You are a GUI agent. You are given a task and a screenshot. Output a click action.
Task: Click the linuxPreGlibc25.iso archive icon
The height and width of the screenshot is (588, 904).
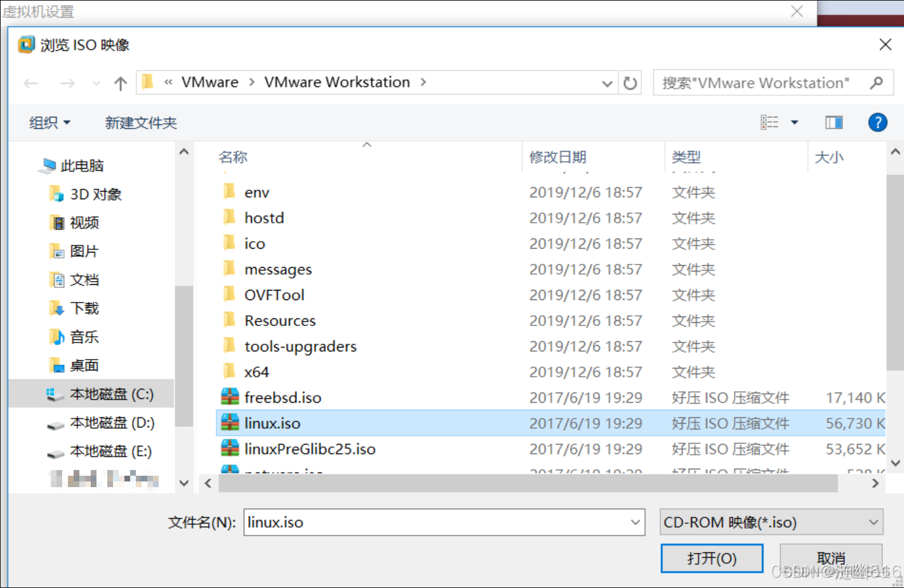pyautogui.click(x=230, y=448)
